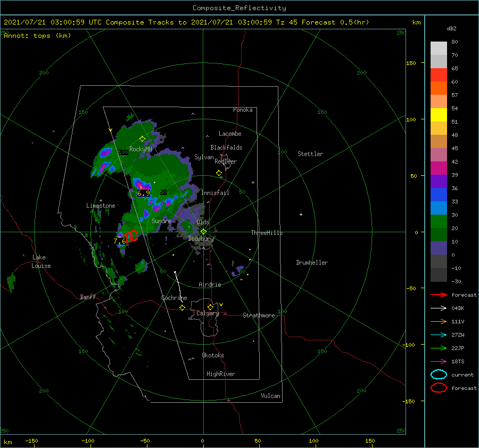Click the Didsbury label near center
Image resolution: width=479 pixels, height=448 pixels.
click(201, 239)
